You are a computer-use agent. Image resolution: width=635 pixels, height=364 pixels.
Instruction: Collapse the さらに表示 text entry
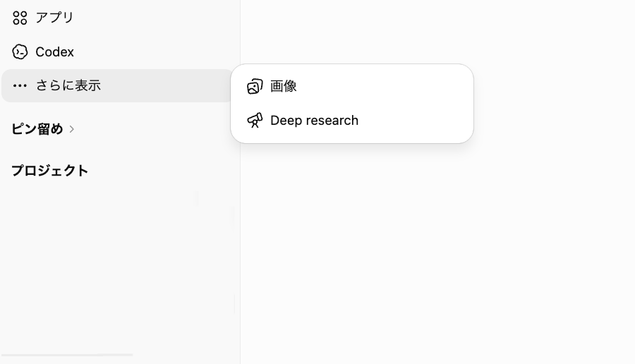click(x=68, y=85)
